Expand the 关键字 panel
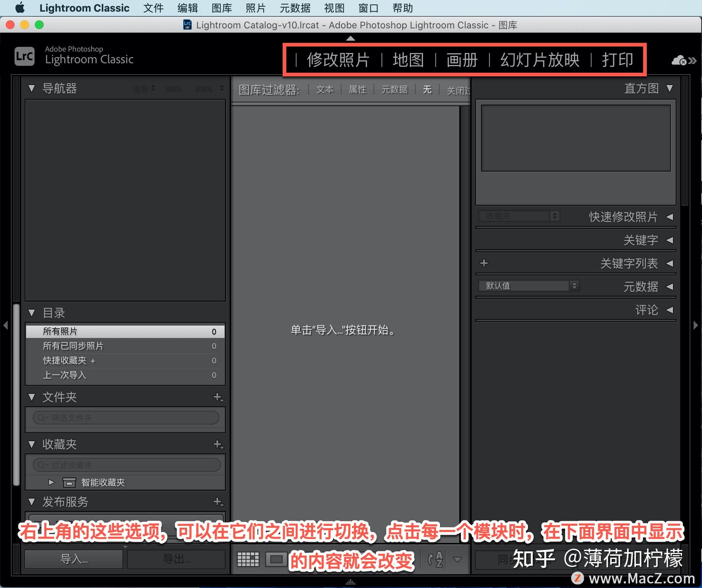The height and width of the screenshot is (588, 702). tap(669, 240)
